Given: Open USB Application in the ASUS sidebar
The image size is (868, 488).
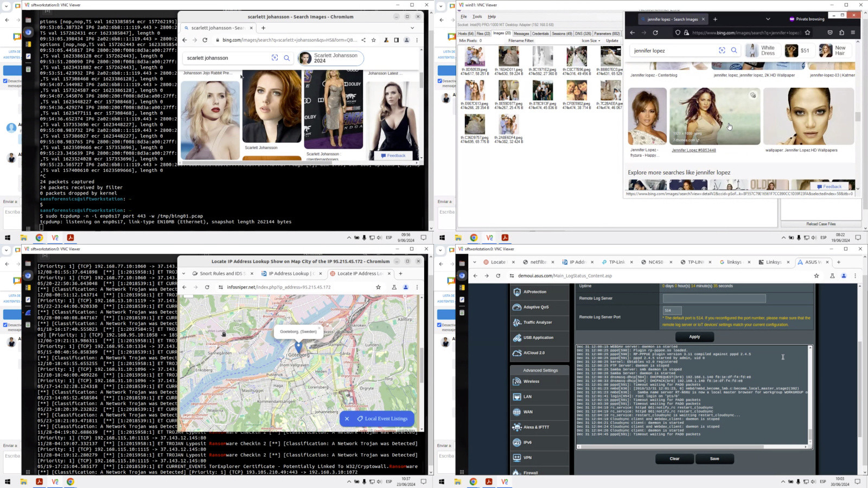Looking at the screenshot, I should coord(540,337).
